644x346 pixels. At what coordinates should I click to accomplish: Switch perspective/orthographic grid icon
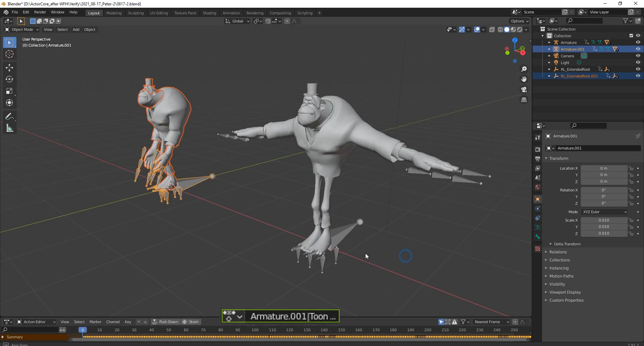pos(524,100)
